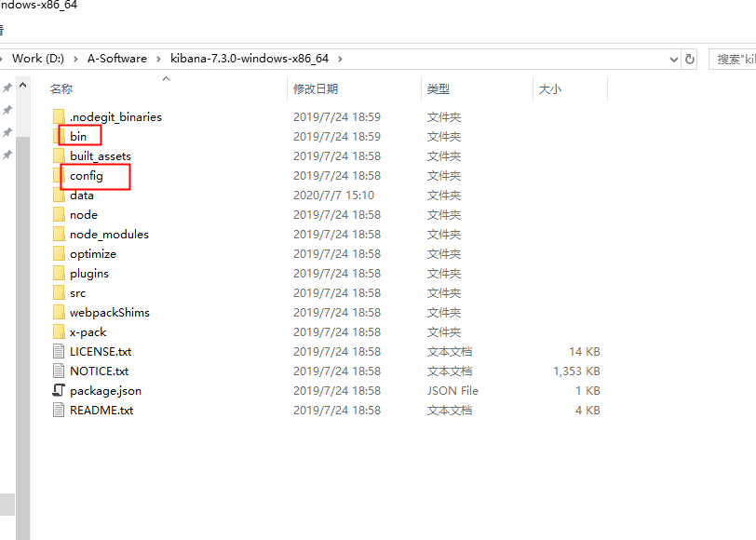Select the LICENSE.txt file name
Image resolution: width=756 pixels, height=540 pixels.
(101, 351)
